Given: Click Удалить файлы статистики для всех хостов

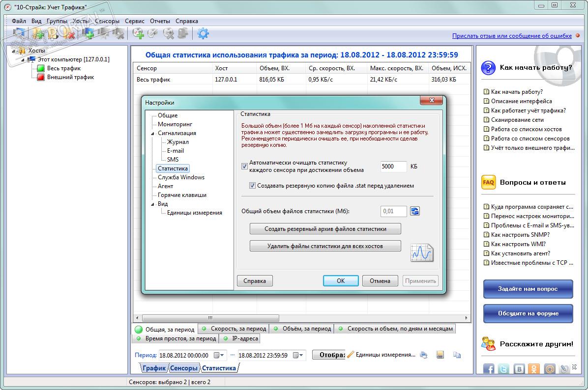Looking at the screenshot, I should pyautogui.click(x=325, y=246).
